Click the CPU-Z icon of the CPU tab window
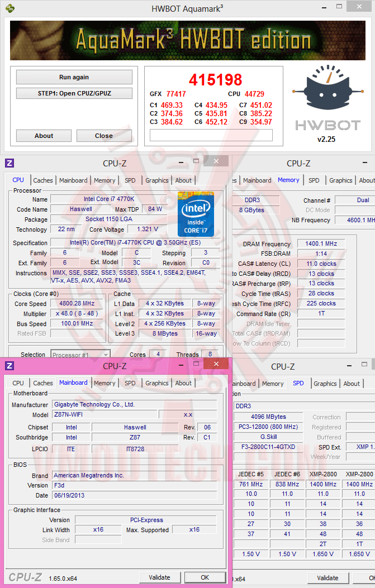 pyautogui.click(x=10, y=162)
